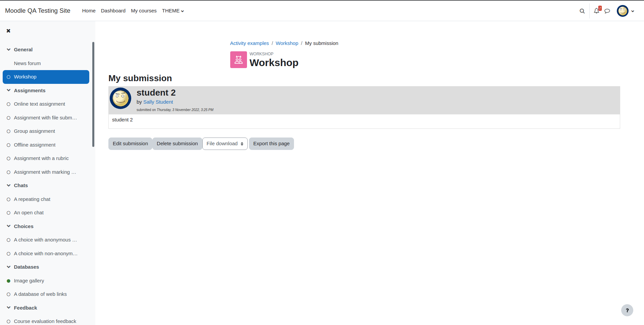Screen dimensions: 644x325
Task: Close the course index drawer
Action: (x=8, y=31)
